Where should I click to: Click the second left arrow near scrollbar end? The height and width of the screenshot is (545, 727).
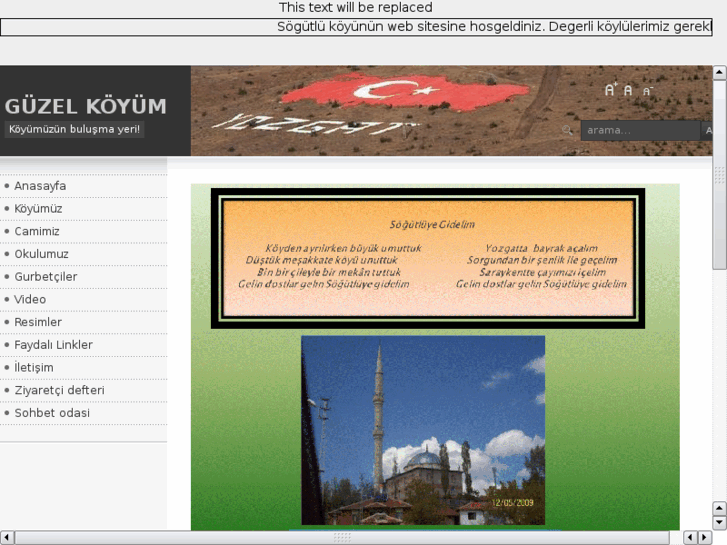[x=690, y=537]
